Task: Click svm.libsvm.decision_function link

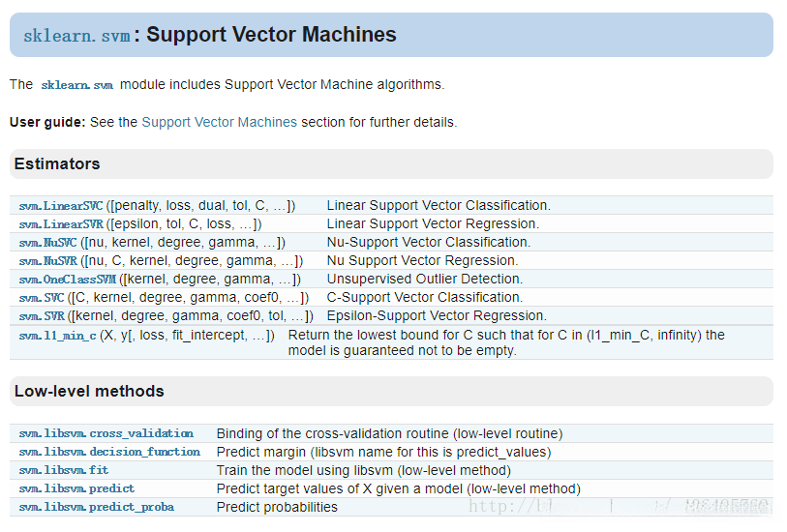Action: point(109,452)
